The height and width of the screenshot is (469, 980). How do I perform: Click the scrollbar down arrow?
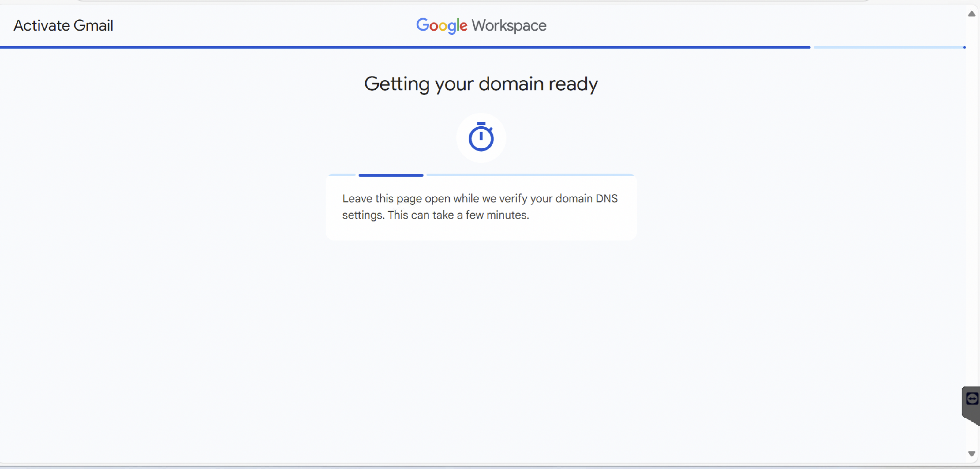(972, 453)
